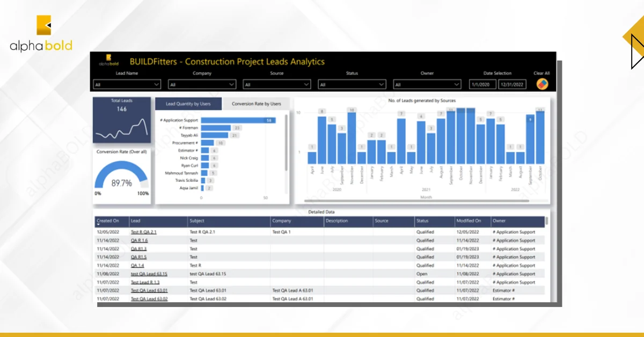This screenshot has height=337, width=644.
Task: Click the Description column header
Action: pos(349,221)
